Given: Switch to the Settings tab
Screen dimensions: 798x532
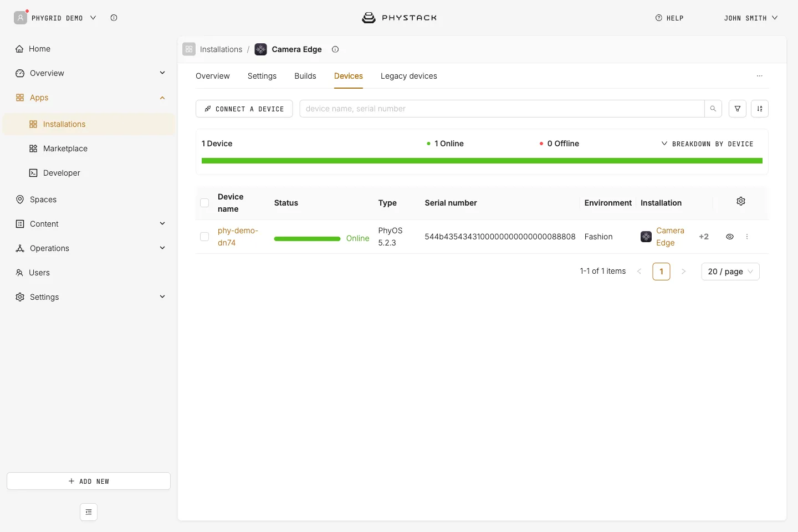Looking at the screenshot, I should click(262, 76).
